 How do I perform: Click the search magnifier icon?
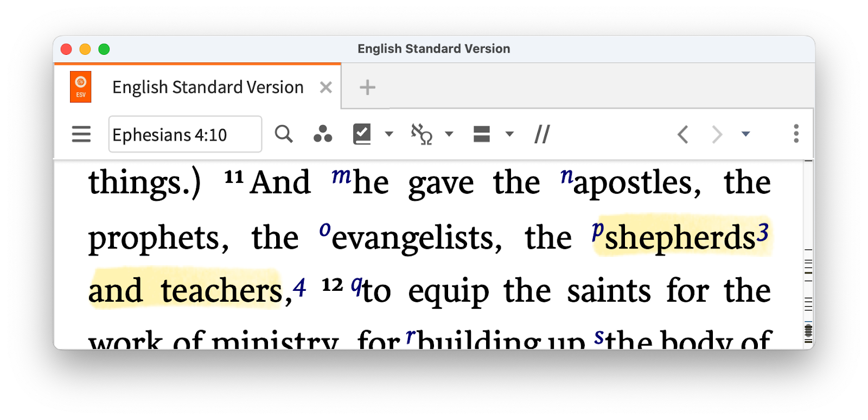(284, 134)
